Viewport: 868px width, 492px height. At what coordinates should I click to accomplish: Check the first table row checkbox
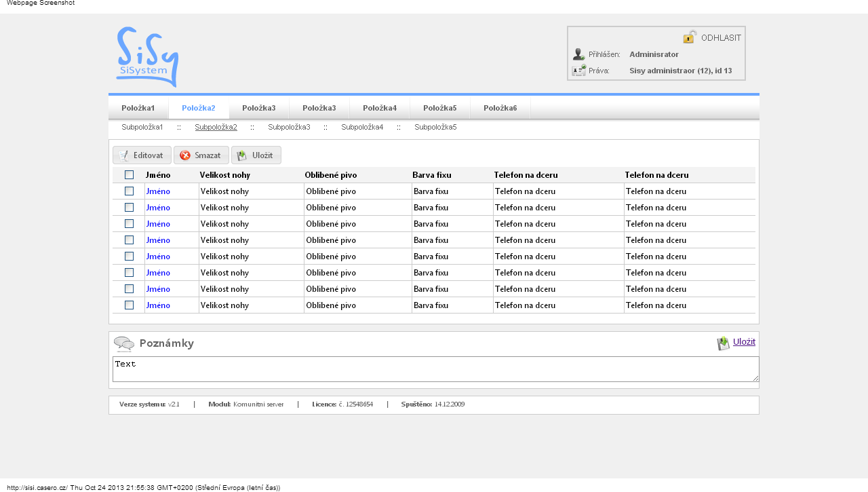coord(129,191)
